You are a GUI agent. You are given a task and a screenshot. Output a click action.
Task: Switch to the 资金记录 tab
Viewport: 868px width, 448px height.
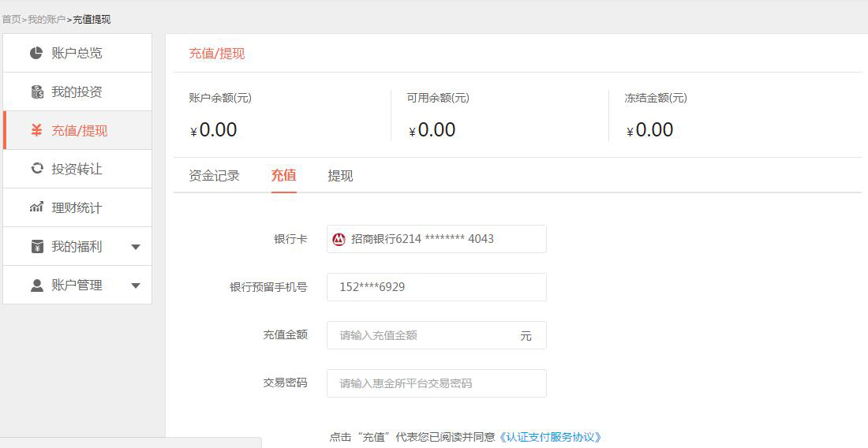pos(214,176)
